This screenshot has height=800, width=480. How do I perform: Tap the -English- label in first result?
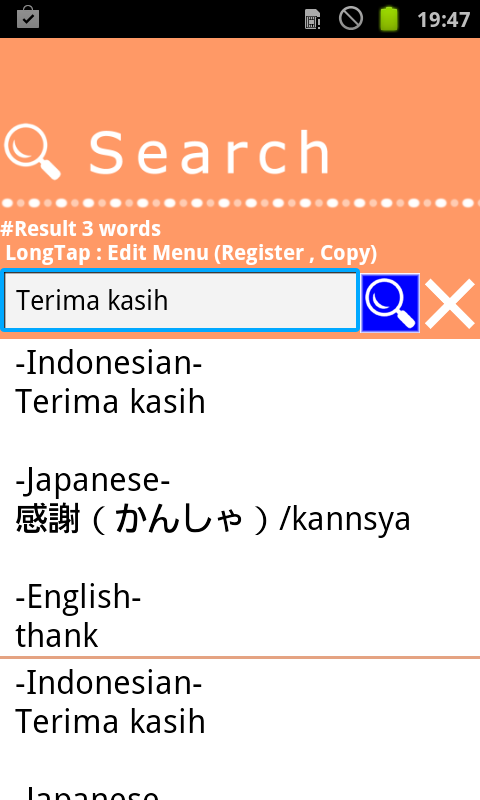[x=78, y=596]
